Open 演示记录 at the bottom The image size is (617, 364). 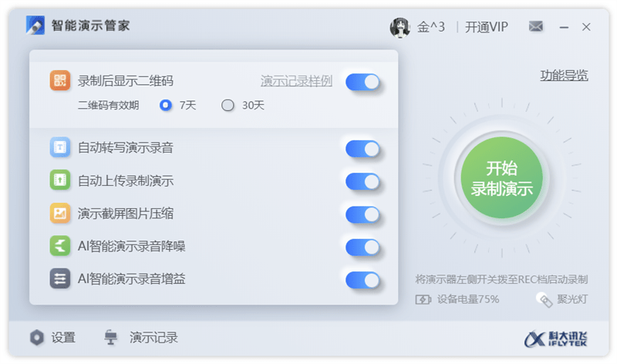[x=141, y=338]
